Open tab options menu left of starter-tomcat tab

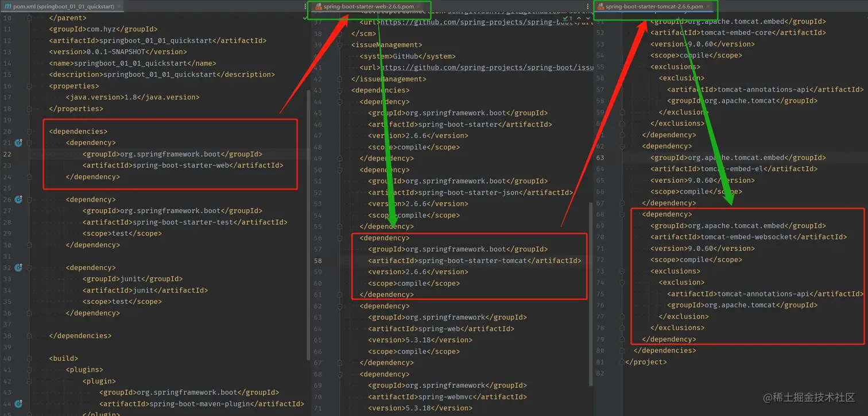coord(588,6)
